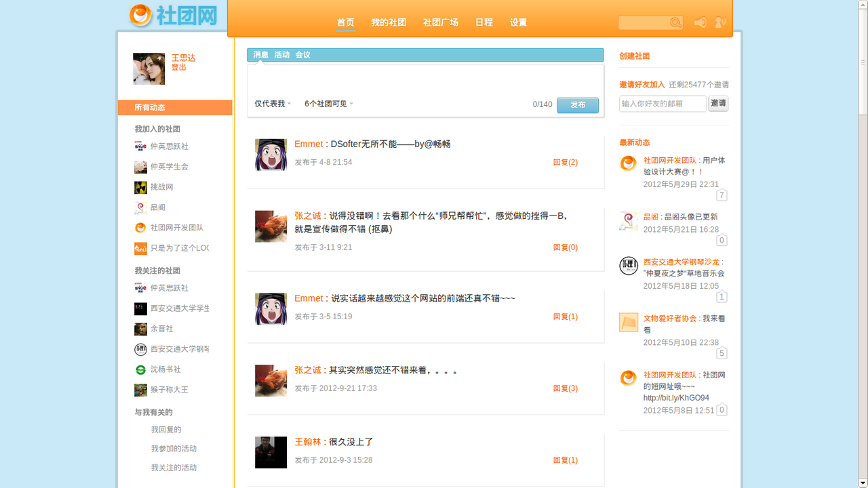Click the 王思达 username link
Image resolution: width=868 pixels, height=488 pixels.
click(183, 58)
